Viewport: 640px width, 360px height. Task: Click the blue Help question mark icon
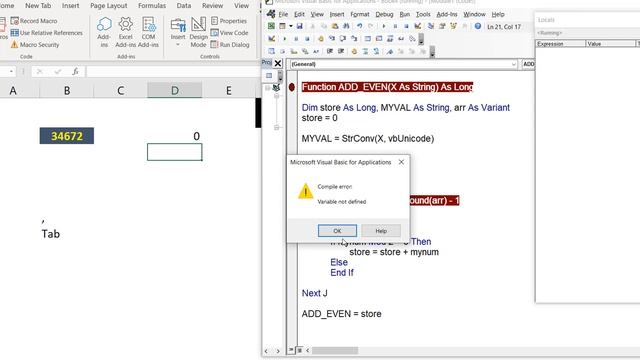[x=478, y=26]
